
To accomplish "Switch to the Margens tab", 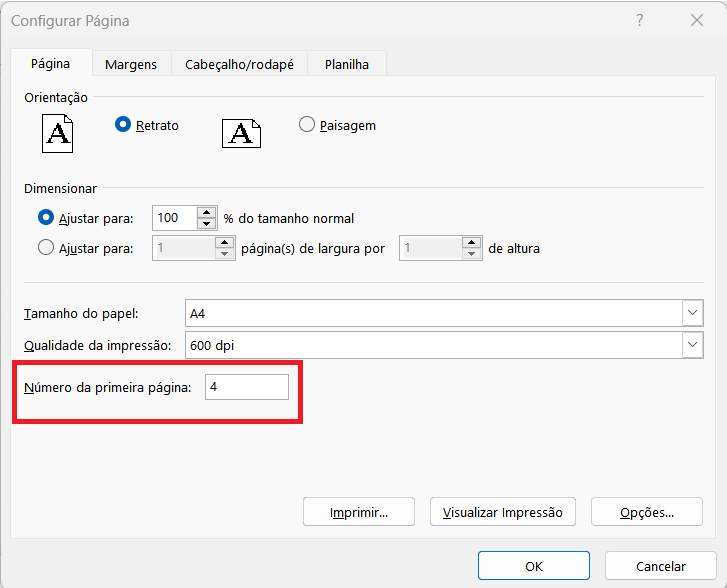I will tap(131, 64).
